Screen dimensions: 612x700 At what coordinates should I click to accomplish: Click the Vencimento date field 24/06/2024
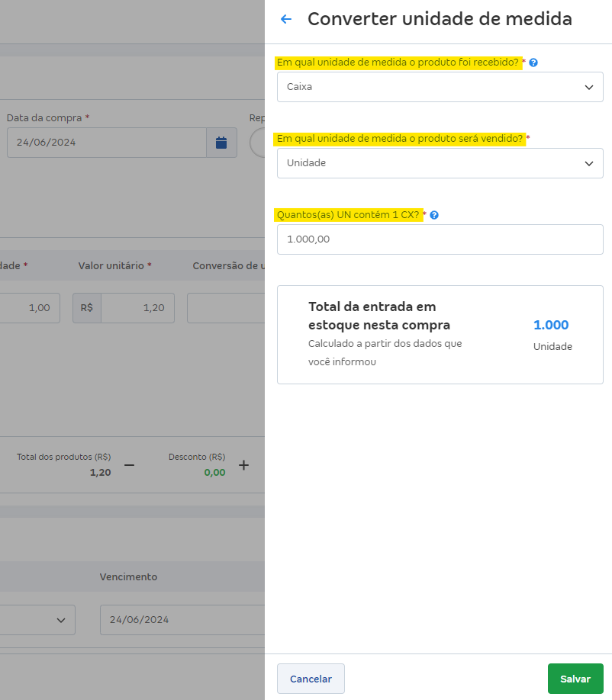pyautogui.click(x=182, y=620)
